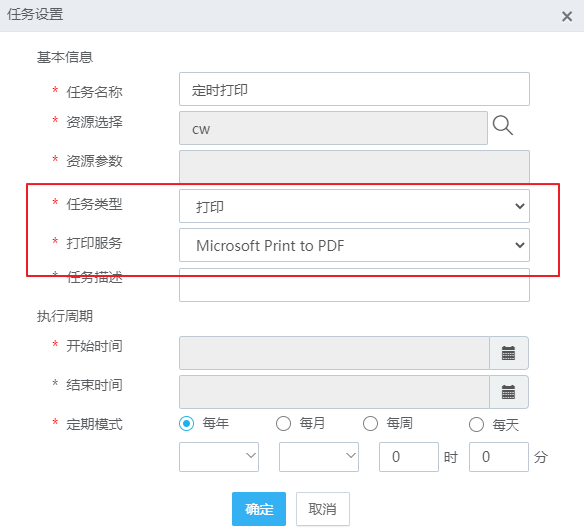The width and height of the screenshot is (584, 531).
Task: Click the 资源参数 input field
Action: [x=354, y=166]
